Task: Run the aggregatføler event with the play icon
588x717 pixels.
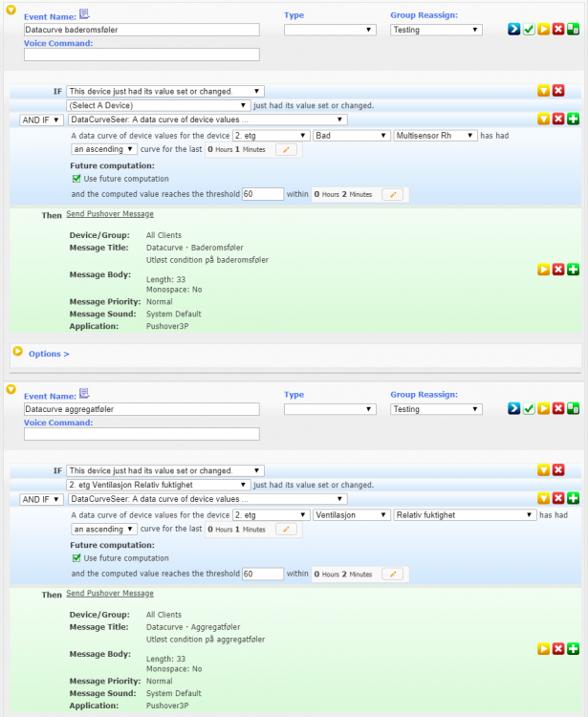Action: click(544, 408)
